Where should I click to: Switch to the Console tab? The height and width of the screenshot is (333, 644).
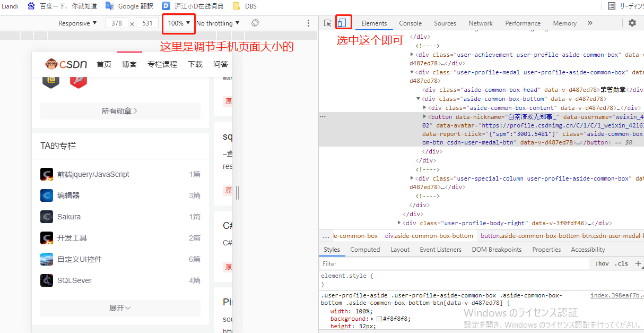(x=410, y=23)
